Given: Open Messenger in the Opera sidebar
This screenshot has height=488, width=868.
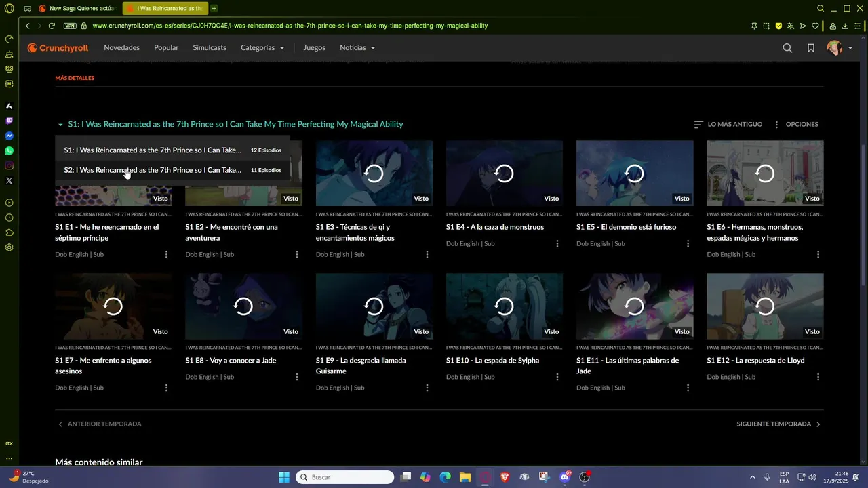Looking at the screenshot, I should pyautogui.click(x=9, y=136).
